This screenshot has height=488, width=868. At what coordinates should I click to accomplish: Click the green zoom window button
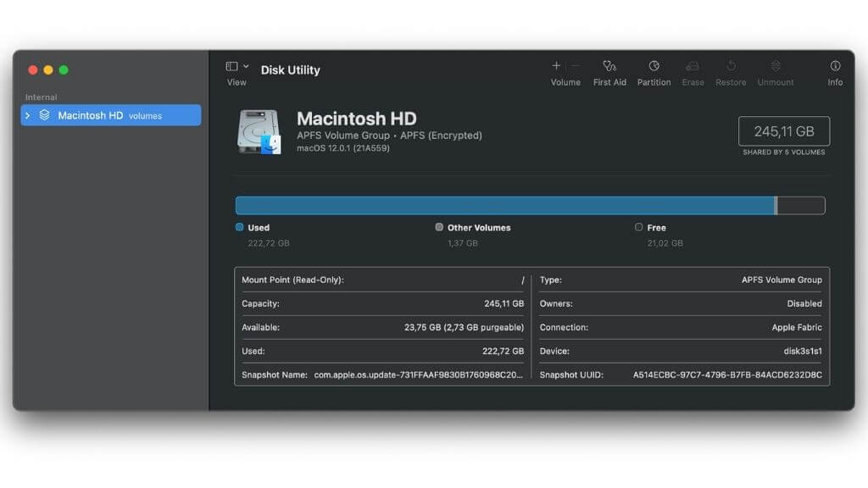64,69
